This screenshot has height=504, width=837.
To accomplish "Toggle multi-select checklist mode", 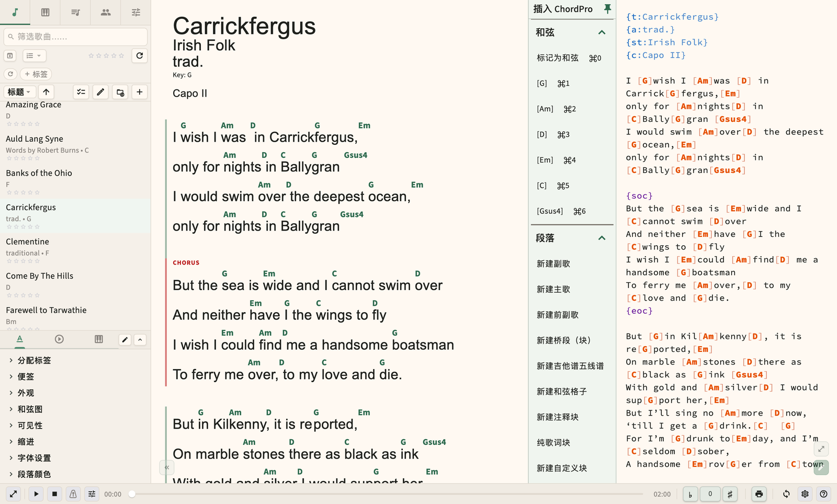I will point(81,92).
